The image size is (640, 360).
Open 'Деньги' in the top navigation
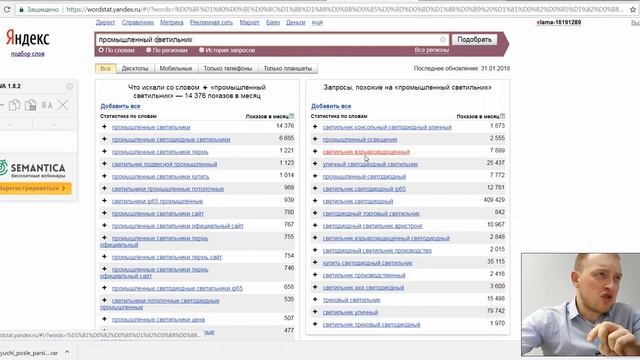click(x=296, y=22)
